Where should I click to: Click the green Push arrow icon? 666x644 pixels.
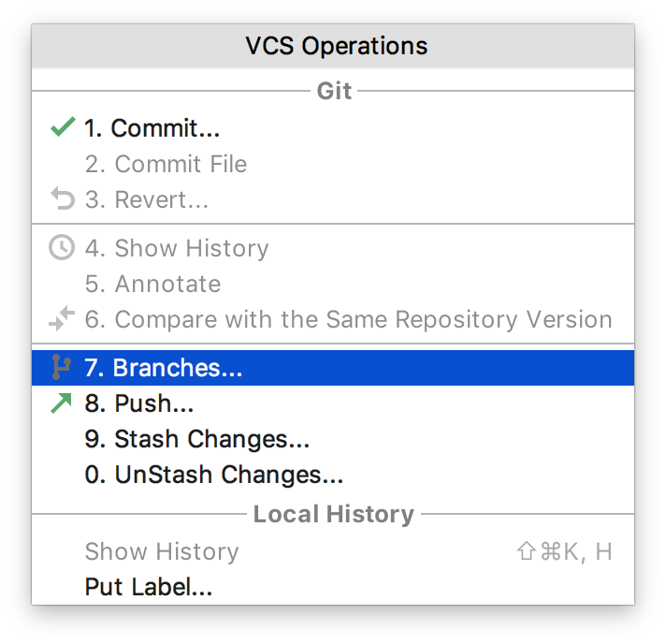(x=61, y=403)
